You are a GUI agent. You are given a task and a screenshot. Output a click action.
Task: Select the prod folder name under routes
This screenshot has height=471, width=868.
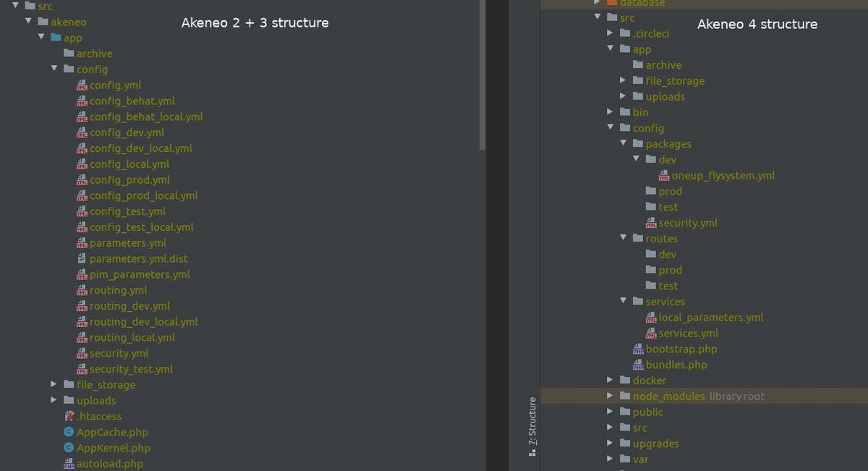coord(671,270)
